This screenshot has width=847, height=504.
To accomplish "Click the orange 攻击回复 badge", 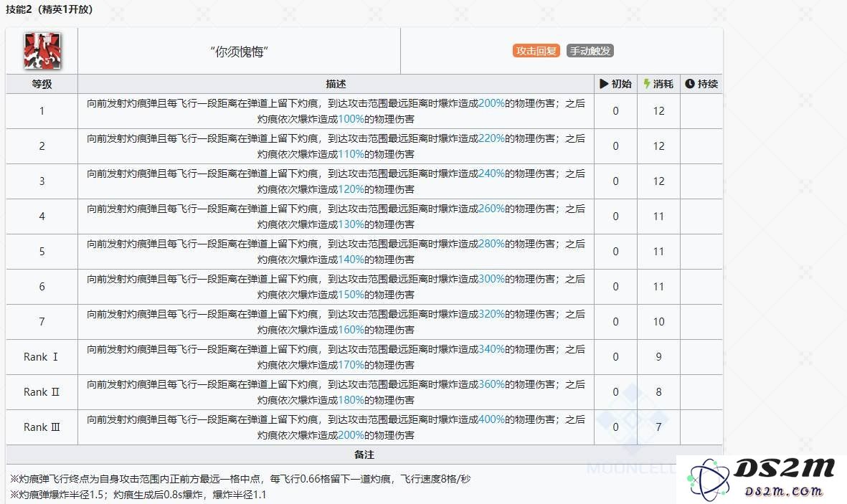I will [x=535, y=50].
